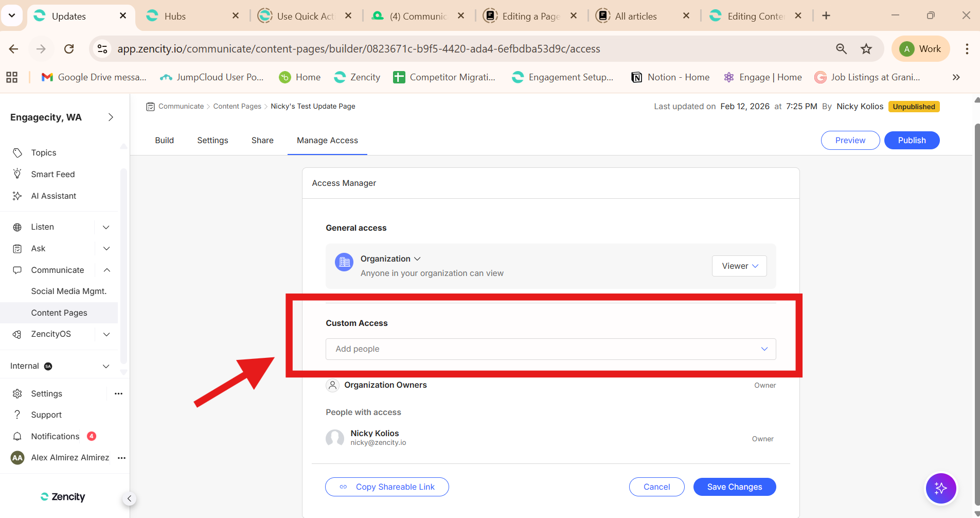
Task: Click the purple AI sparkle assistant button
Action: click(940, 488)
